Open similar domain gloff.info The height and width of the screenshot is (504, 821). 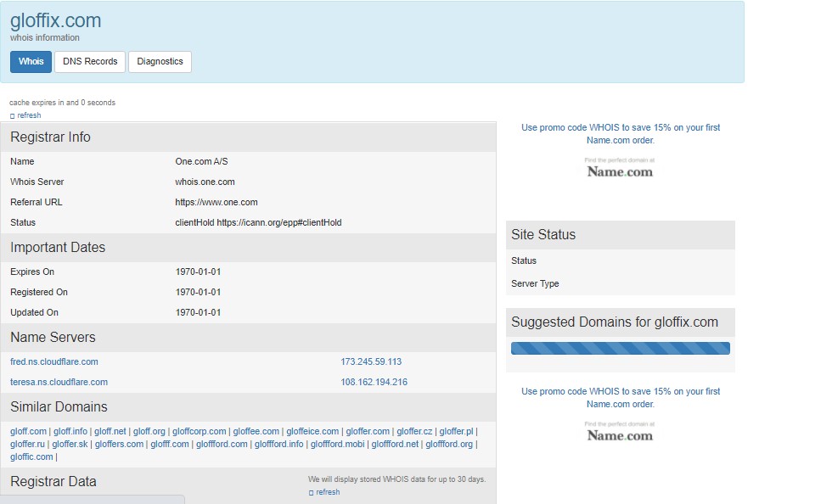coord(70,431)
